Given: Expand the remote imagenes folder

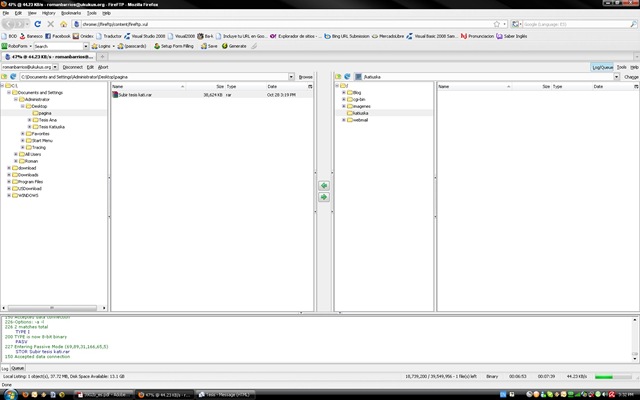Looking at the screenshot, I should [344, 106].
